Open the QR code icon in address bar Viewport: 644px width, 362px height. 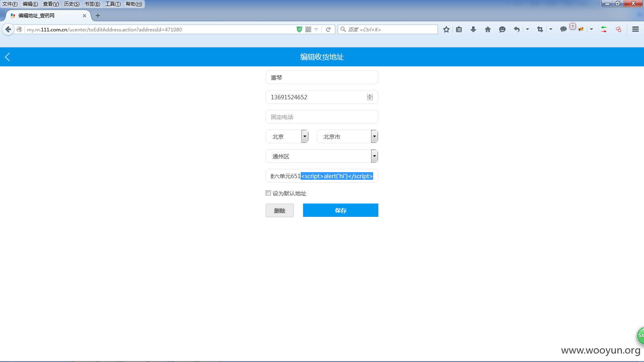(x=308, y=29)
